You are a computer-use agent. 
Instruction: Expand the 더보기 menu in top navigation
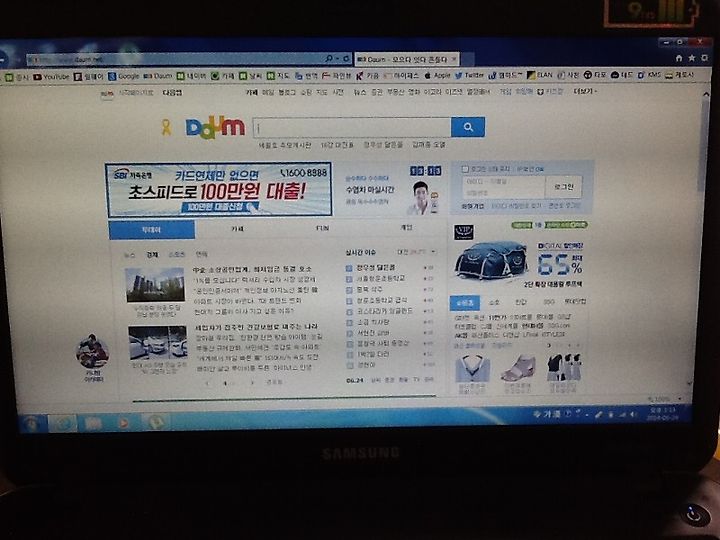click(585, 91)
